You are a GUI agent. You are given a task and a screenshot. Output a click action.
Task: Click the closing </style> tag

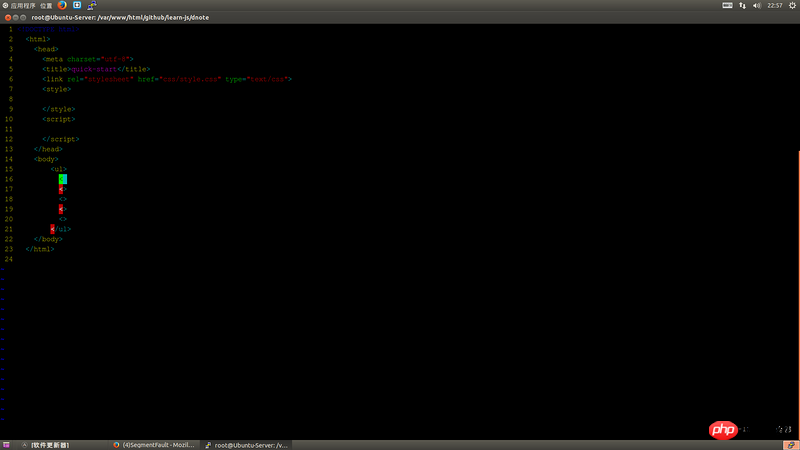coord(59,109)
